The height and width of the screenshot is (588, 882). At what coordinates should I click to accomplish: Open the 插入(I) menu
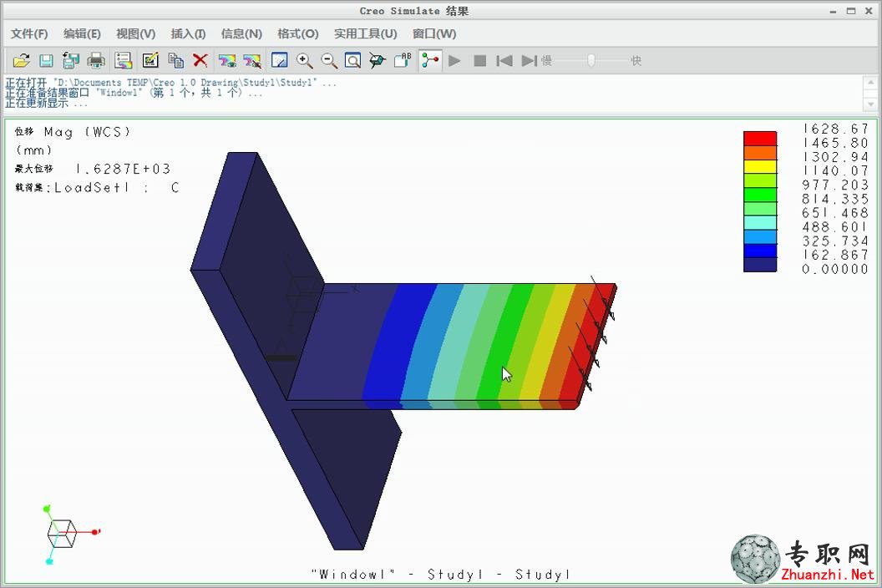click(x=189, y=33)
